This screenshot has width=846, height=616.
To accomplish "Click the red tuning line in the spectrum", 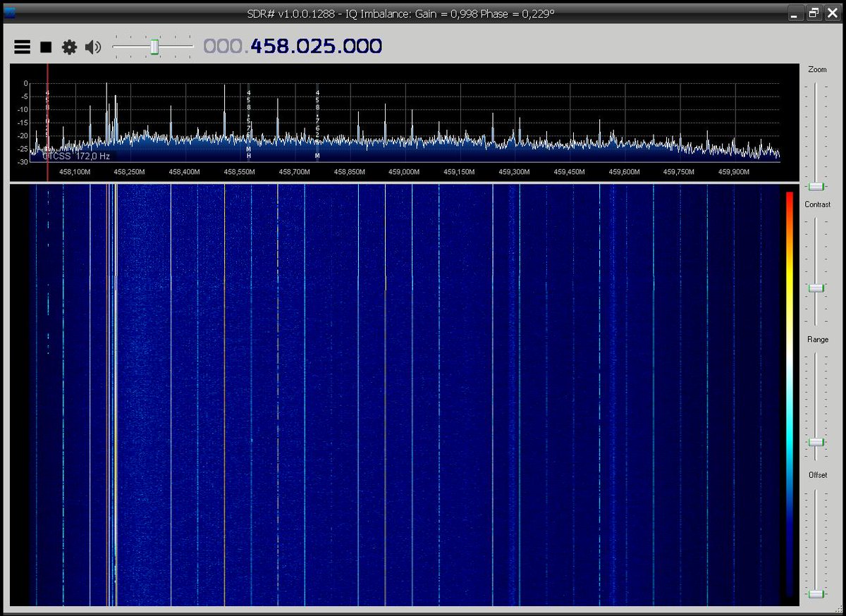I will [47, 120].
